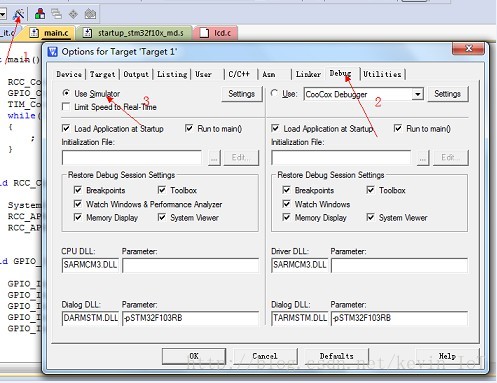This screenshot has width=497, height=383.
Task: Open the Output tab
Action: coord(136,74)
